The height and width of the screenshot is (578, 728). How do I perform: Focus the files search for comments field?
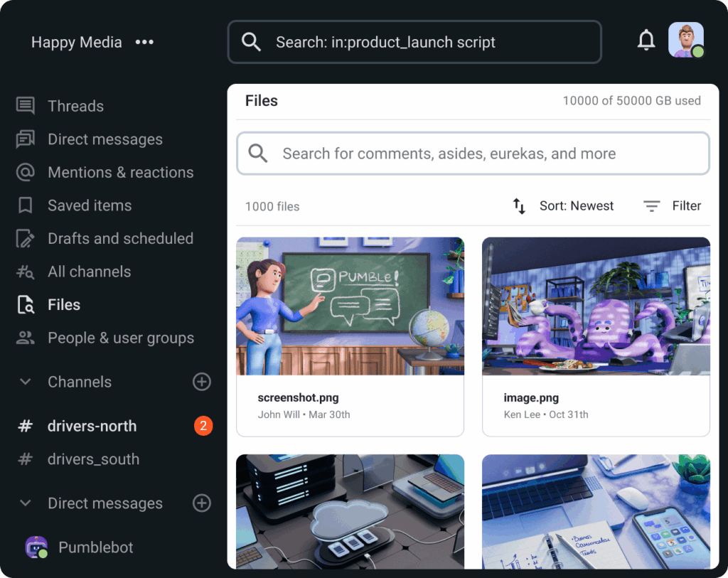coord(473,153)
